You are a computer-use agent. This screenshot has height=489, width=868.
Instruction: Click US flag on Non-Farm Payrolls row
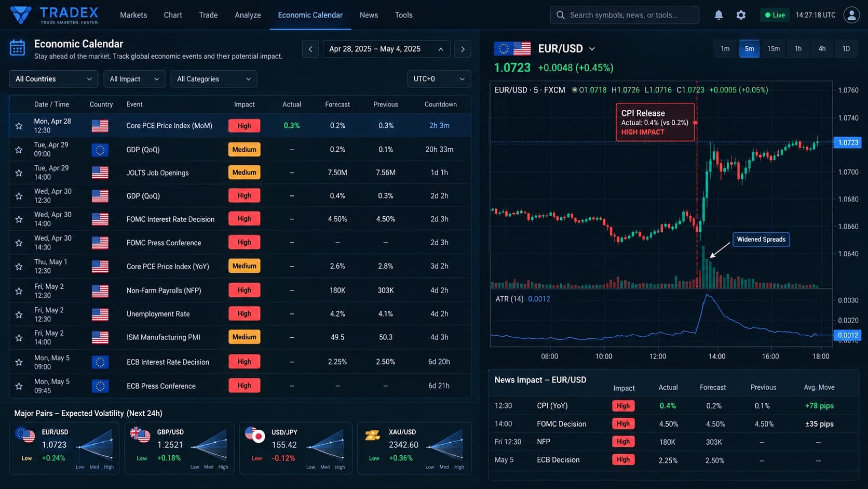coord(100,291)
